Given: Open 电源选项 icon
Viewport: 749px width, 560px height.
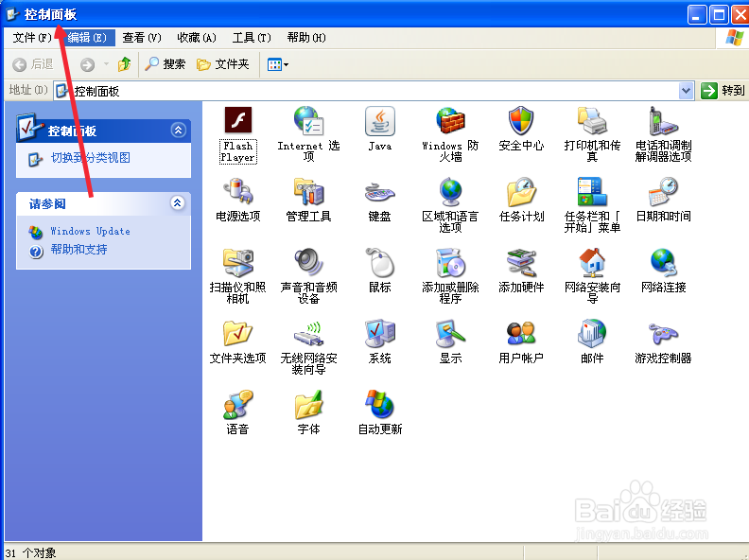Looking at the screenshot, I should coord(238,191).
